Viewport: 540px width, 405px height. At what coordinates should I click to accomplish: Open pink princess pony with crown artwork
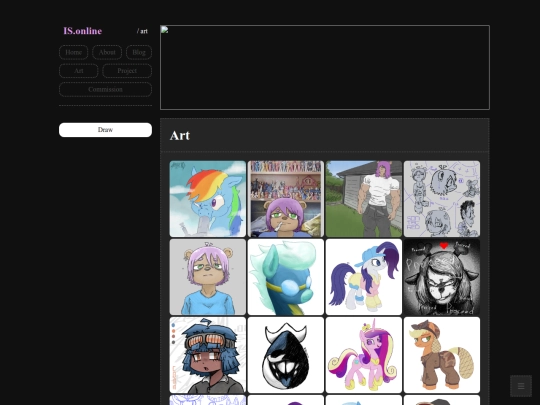coord(364,355)
